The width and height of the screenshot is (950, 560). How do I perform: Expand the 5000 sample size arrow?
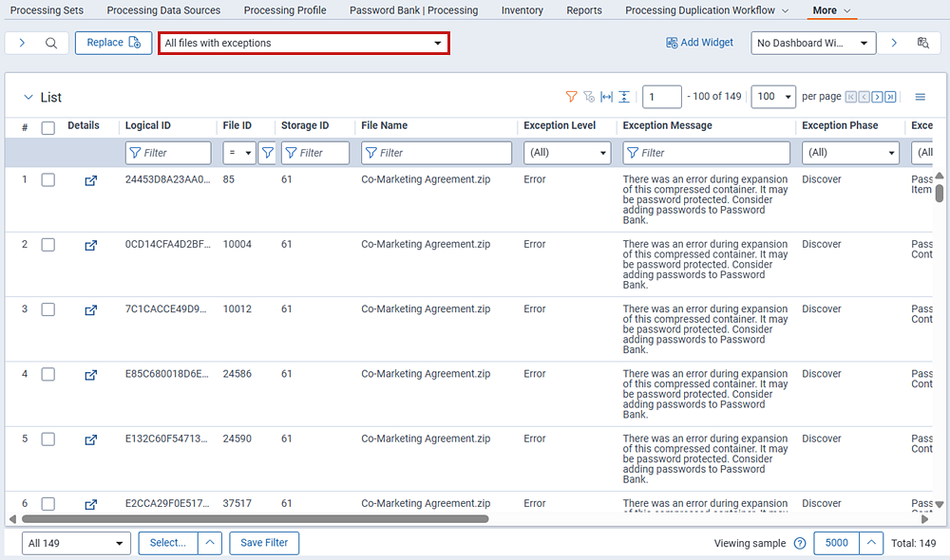click(x=870, y=543)
